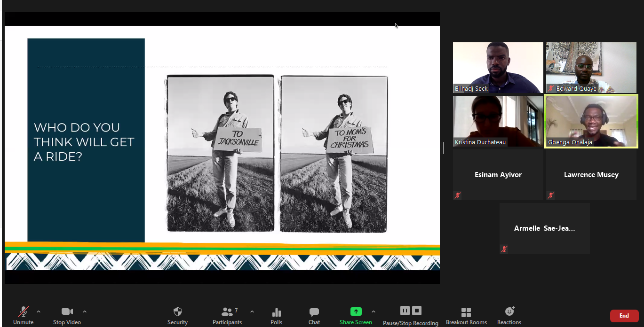Expand Share Screen options arrow
This screenshot has width=644, height=327.
coord(374,311)
